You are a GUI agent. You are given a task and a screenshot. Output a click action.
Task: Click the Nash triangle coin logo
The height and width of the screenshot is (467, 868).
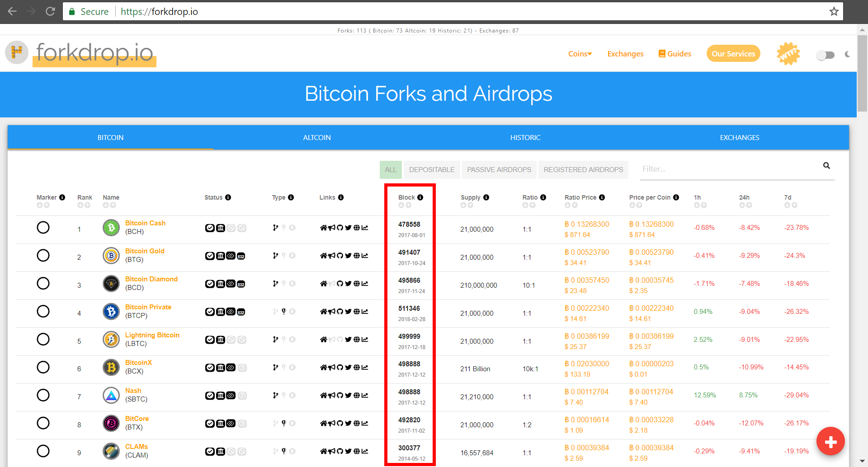point(111,396)
